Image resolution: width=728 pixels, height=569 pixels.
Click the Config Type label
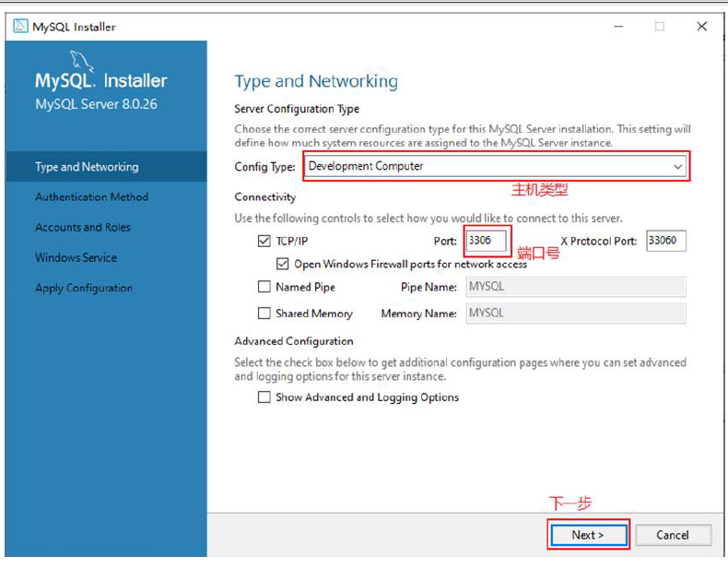[x=264, y=167]
